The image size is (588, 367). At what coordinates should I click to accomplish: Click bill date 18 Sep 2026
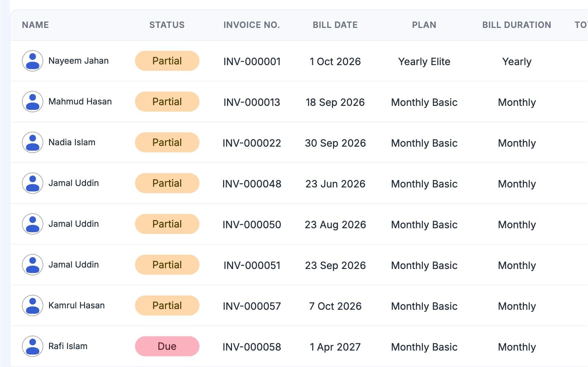335,102
